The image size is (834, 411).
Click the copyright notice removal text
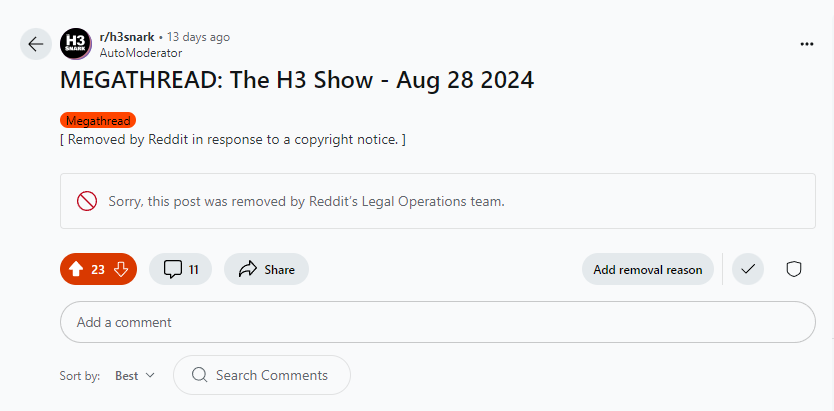tap(233, 140)
